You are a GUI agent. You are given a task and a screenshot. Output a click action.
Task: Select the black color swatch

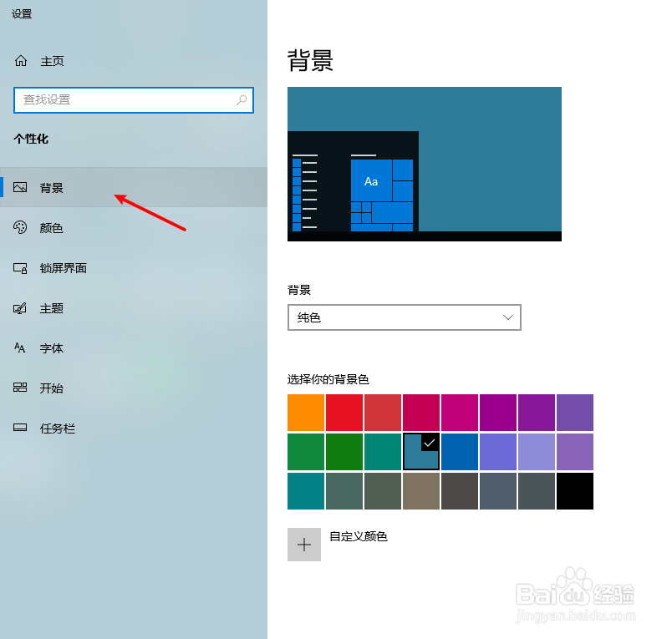(575, 491)
